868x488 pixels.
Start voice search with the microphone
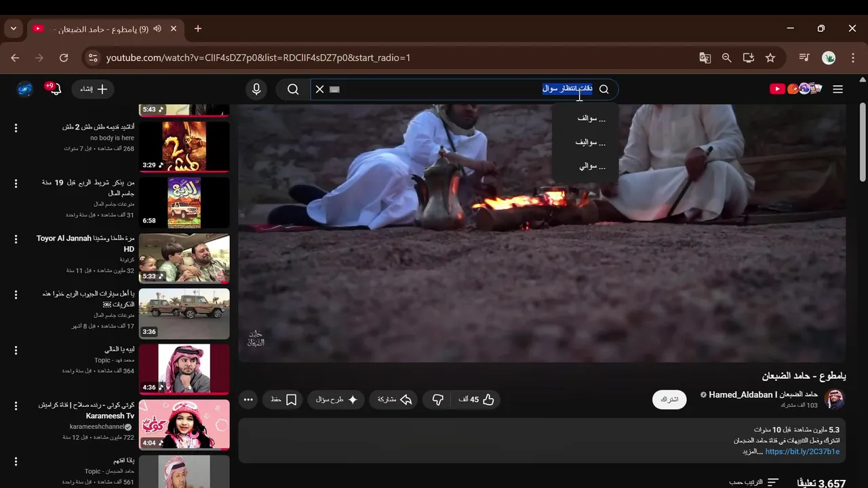[x=256, y=89]
